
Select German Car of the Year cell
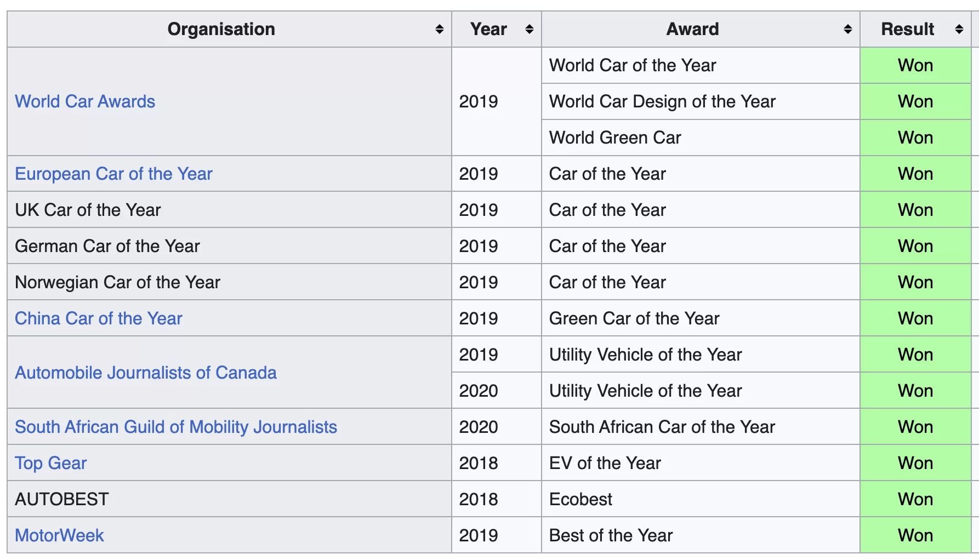coord(229,246)
